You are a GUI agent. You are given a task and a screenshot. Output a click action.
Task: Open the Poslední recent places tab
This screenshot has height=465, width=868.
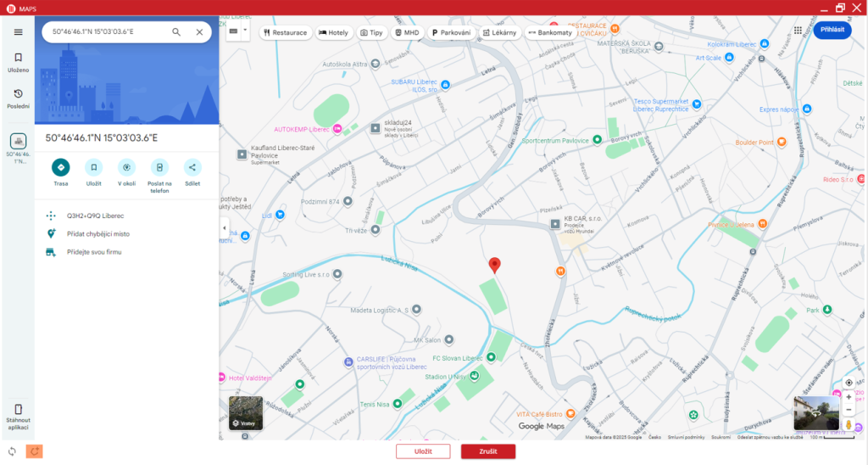[x=18, y=98]
